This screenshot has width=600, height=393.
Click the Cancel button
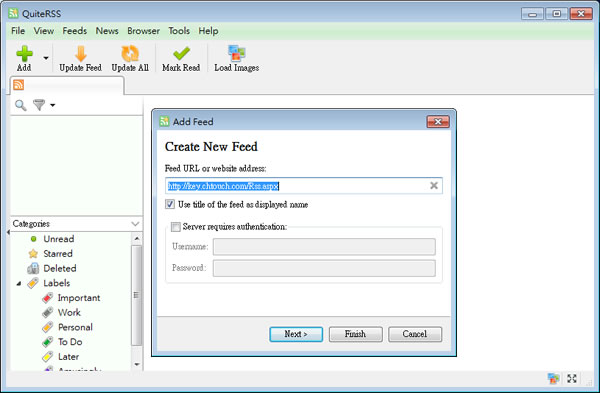point(415,334)
